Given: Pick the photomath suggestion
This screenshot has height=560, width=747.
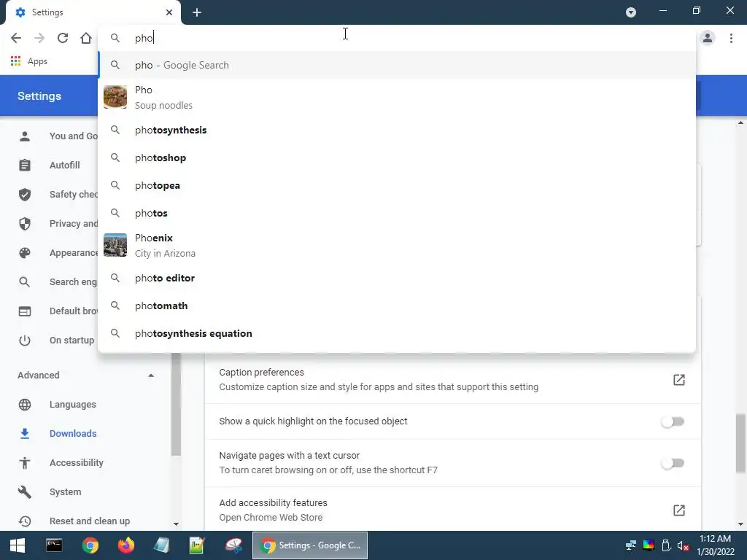Looking at the screenshot, I should tap(397, 306).
